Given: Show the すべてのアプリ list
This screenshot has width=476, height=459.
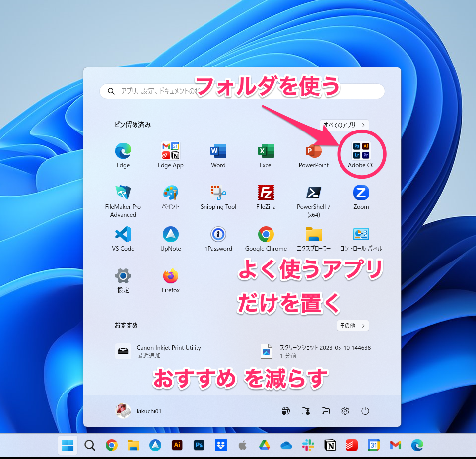Looking at the screenshot, I should tap(344, 125).
